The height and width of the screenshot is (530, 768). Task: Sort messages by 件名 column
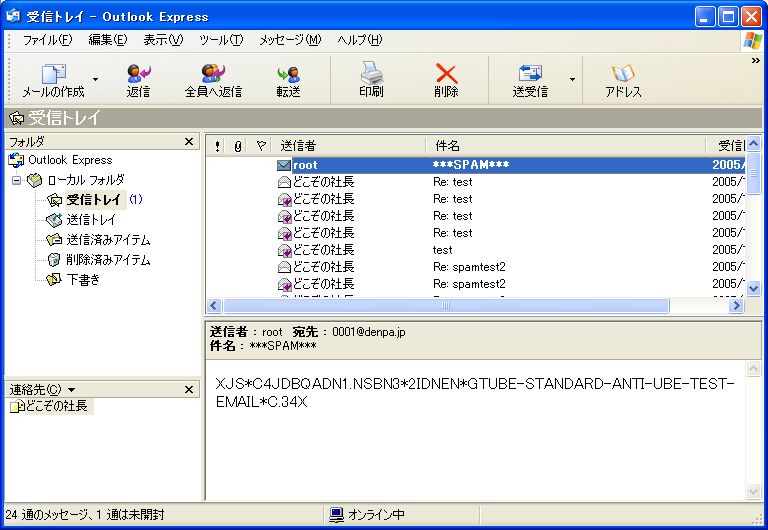[566, 145]
